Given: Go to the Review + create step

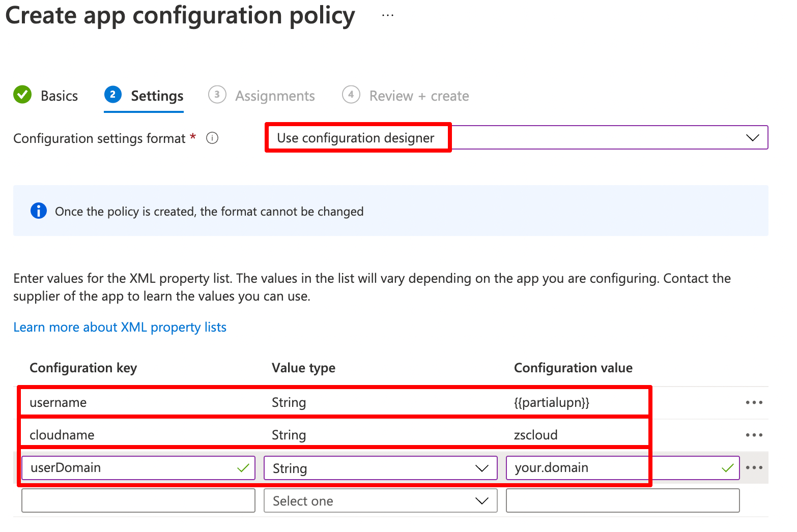Looking at the screenshot, I should 418,95.
